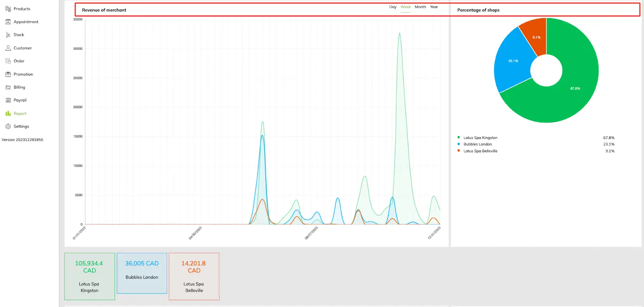Screen dimensions: 644x307
Task: Click the Appointment calendar icon
Action: 8,22
